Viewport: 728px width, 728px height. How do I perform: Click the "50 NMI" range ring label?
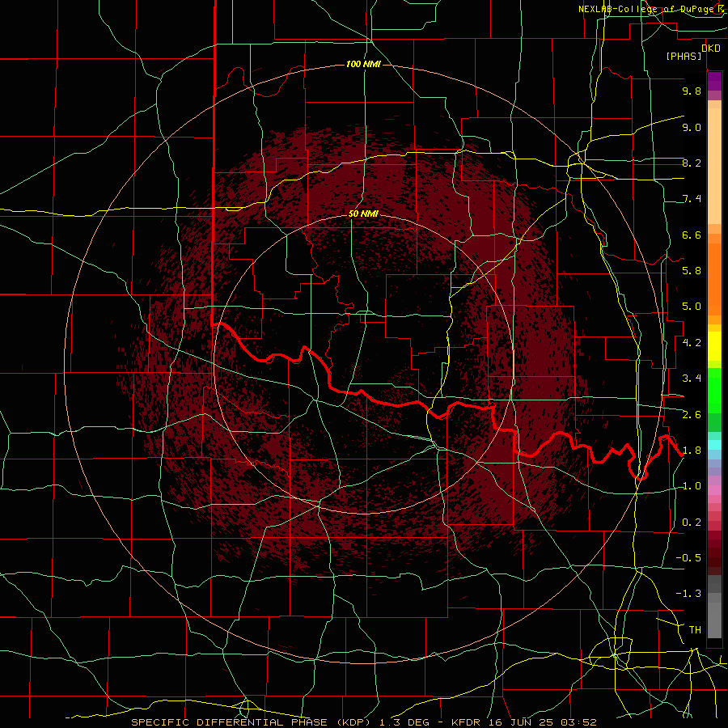click(363, 214)
